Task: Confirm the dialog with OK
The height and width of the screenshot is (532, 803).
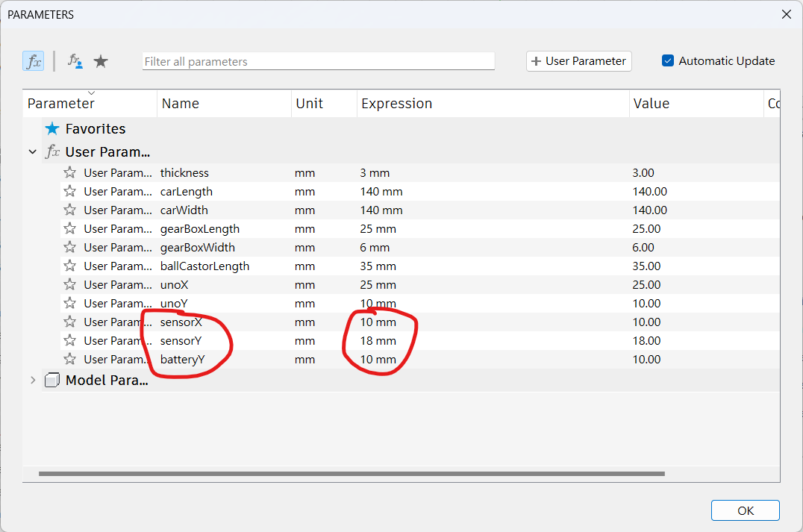Action: (x=745, y=510)
